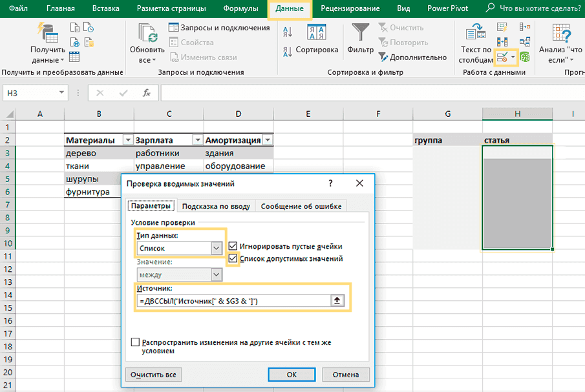Click the Очистить все button

[x=153, y=375]
